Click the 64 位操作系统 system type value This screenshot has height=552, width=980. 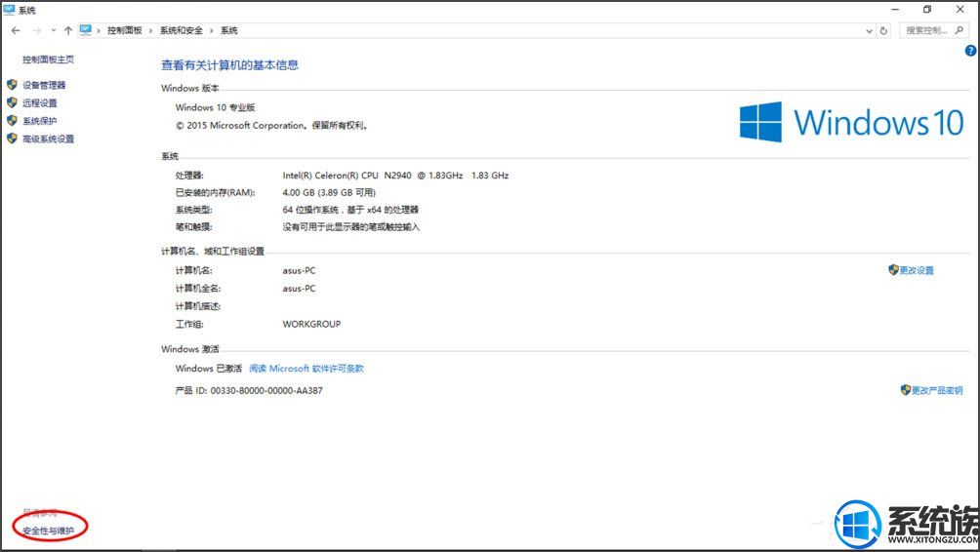click(x=350, y=210)
